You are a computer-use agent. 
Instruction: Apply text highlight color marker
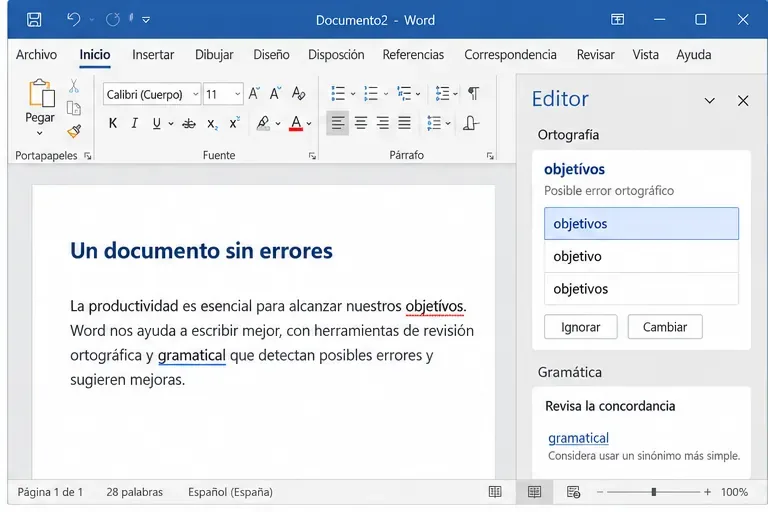pos(263,123)
